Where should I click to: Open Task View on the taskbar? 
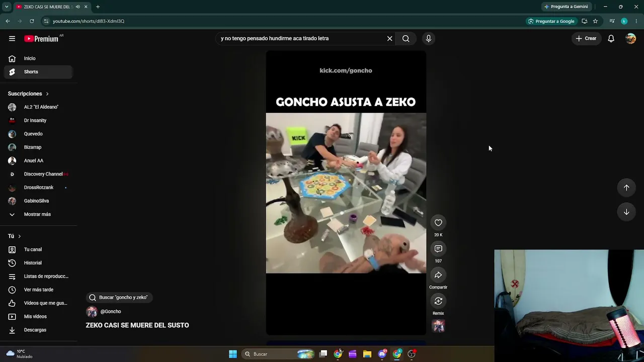click(x=324, y=354)
